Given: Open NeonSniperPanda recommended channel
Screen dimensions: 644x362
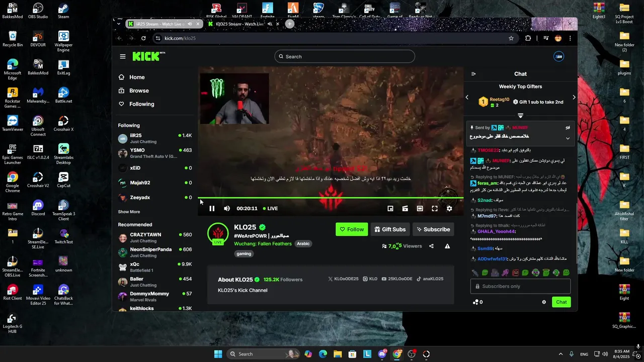Looking at the screenshot, I should pyautogui.click(x=155, y=252).
